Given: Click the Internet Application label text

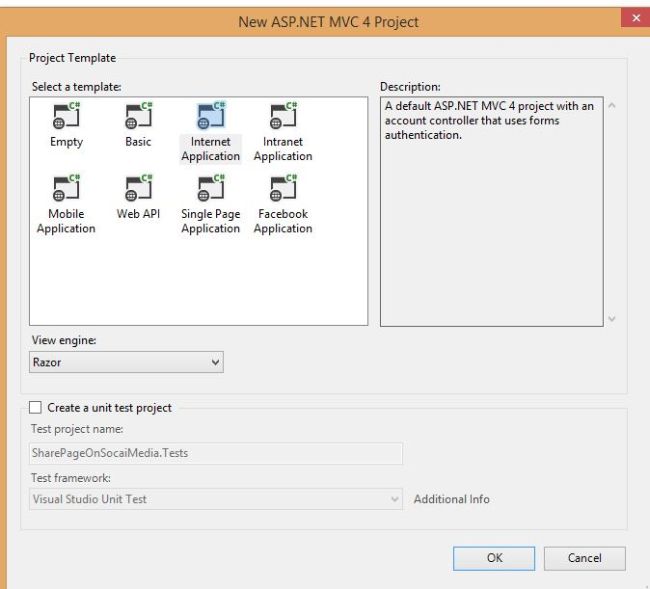Looking at the screenshot, I should tap(210, 149).
